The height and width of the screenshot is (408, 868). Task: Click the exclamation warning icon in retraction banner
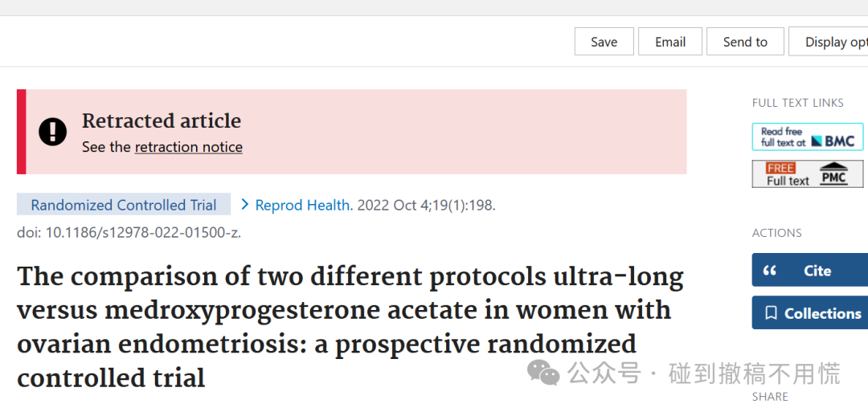tap(52, 133)
